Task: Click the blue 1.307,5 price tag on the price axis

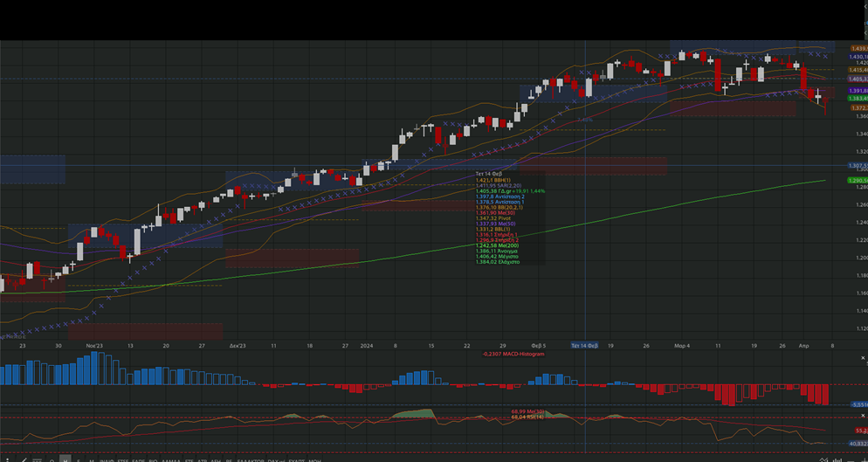Action: pos(858,166)
